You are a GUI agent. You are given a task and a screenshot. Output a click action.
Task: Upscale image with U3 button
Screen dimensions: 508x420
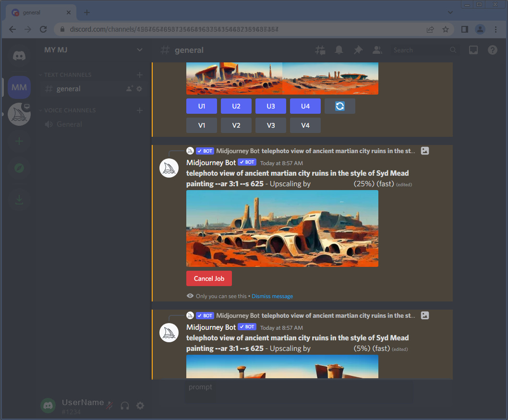[270, 106]
